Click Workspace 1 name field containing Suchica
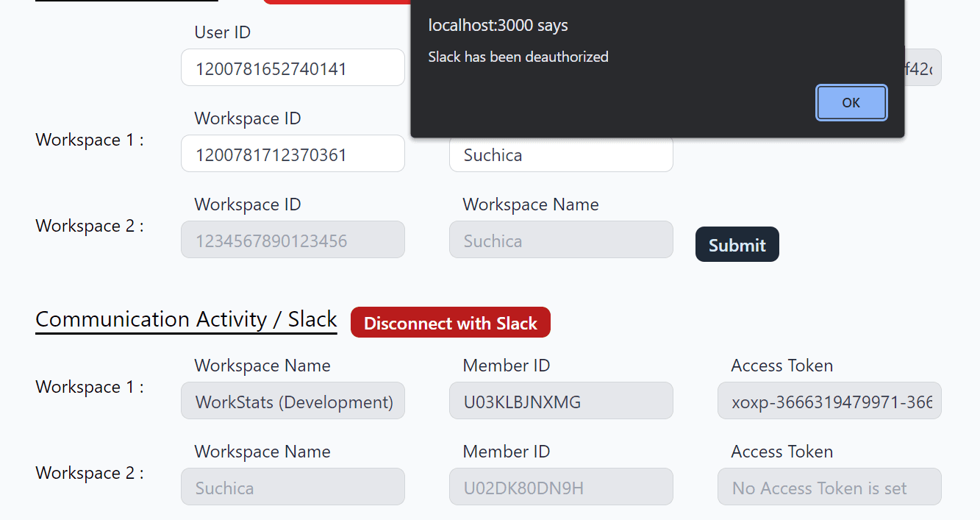Screen dimensions: 980x520 coord(561,154)
